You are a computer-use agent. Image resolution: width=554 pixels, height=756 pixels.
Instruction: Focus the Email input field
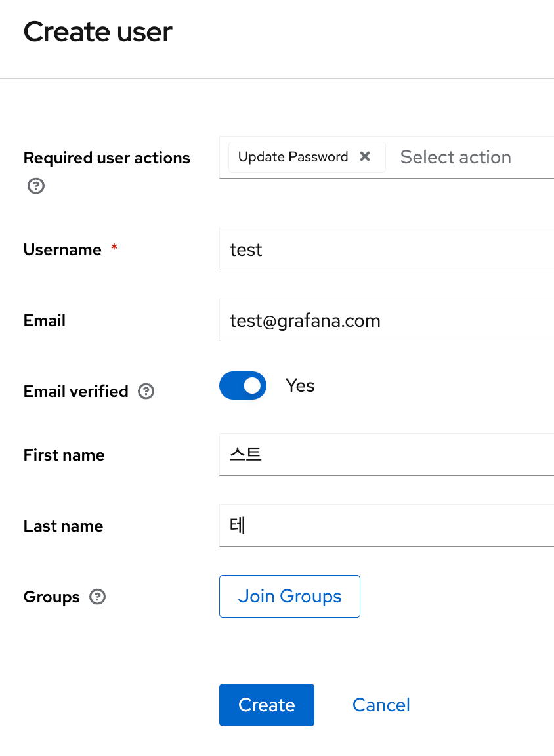point(387,320)
